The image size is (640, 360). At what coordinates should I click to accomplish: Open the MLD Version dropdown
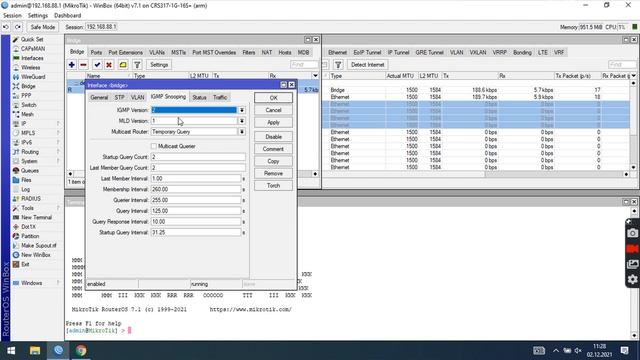tap(242, 121)
